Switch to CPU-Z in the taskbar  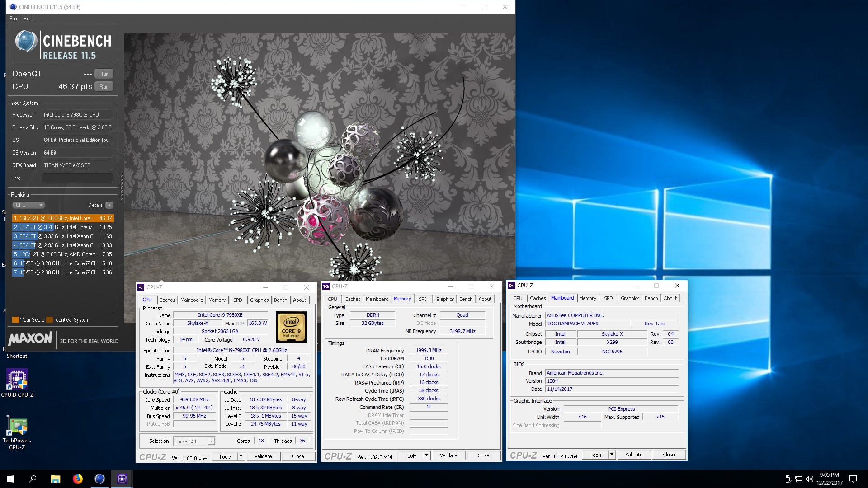[122, 479]
